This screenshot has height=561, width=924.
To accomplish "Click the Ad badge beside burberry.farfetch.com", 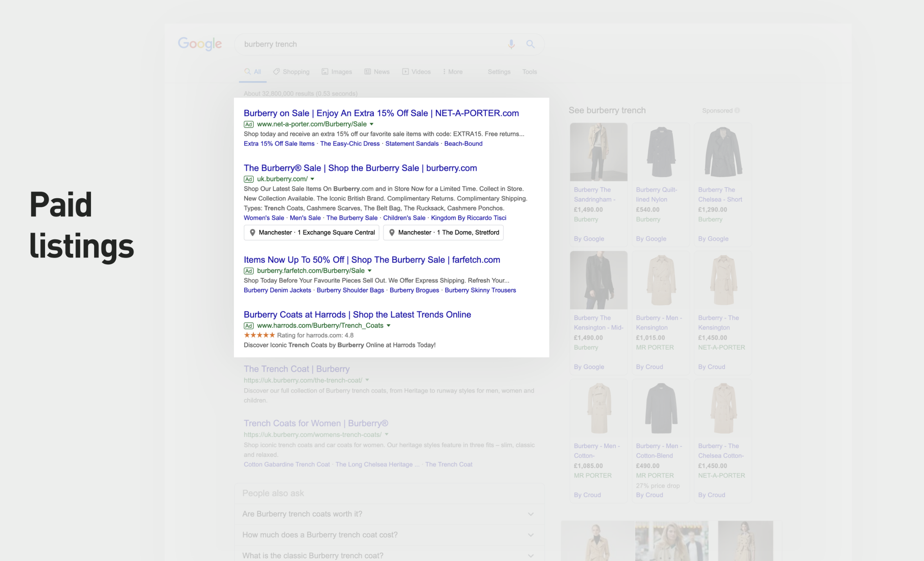I will 248,271.
